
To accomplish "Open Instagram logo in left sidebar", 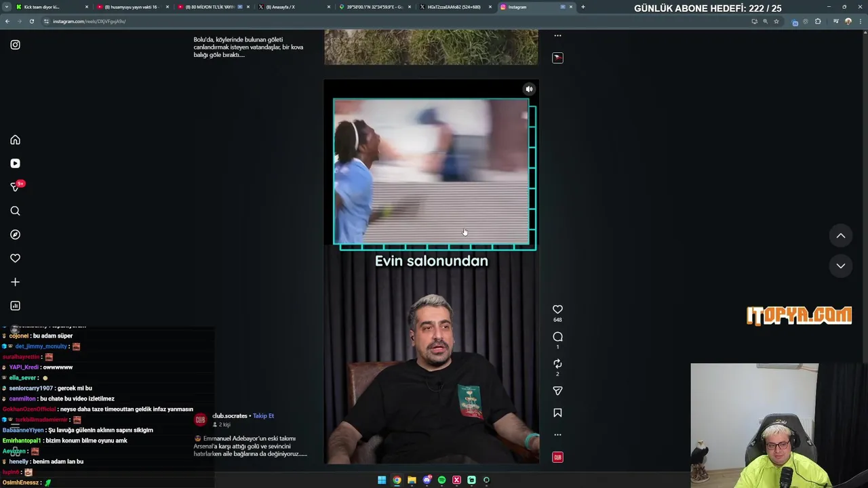I will click(15, 45).
